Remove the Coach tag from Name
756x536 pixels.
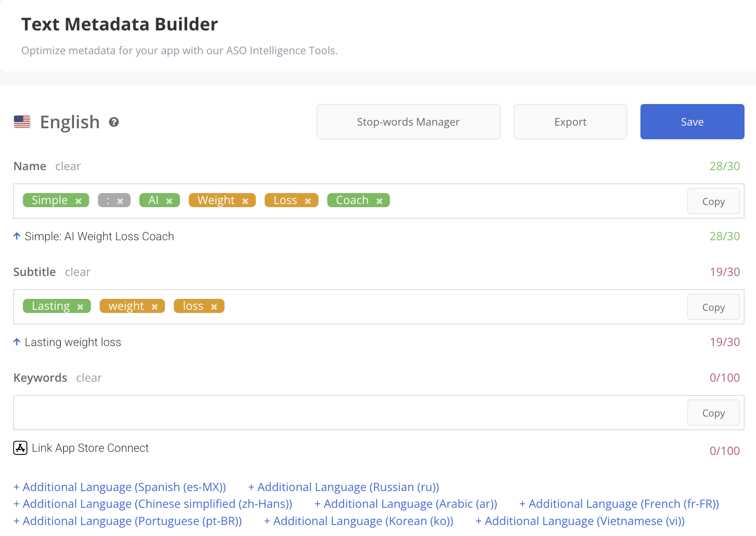coord(379,201)
